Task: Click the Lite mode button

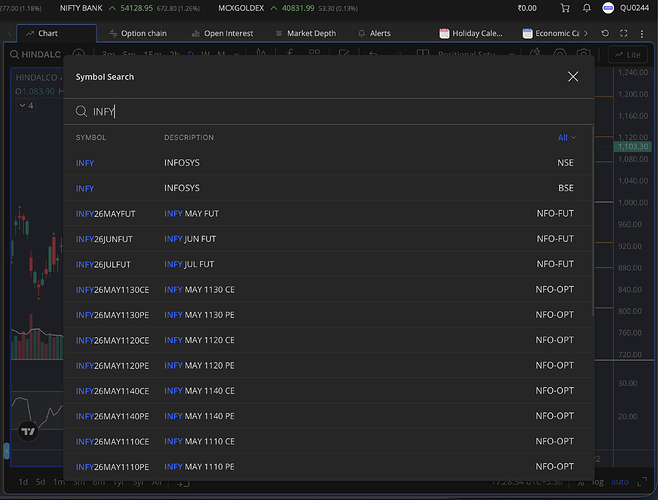Action: (x=628, y=55)
